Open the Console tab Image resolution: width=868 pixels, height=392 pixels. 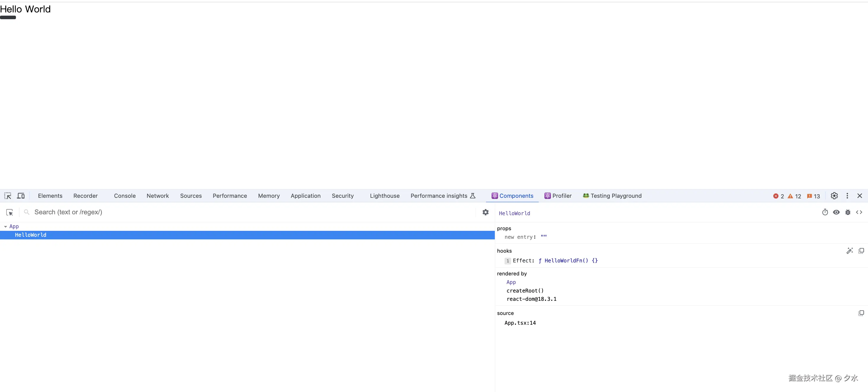125,196
